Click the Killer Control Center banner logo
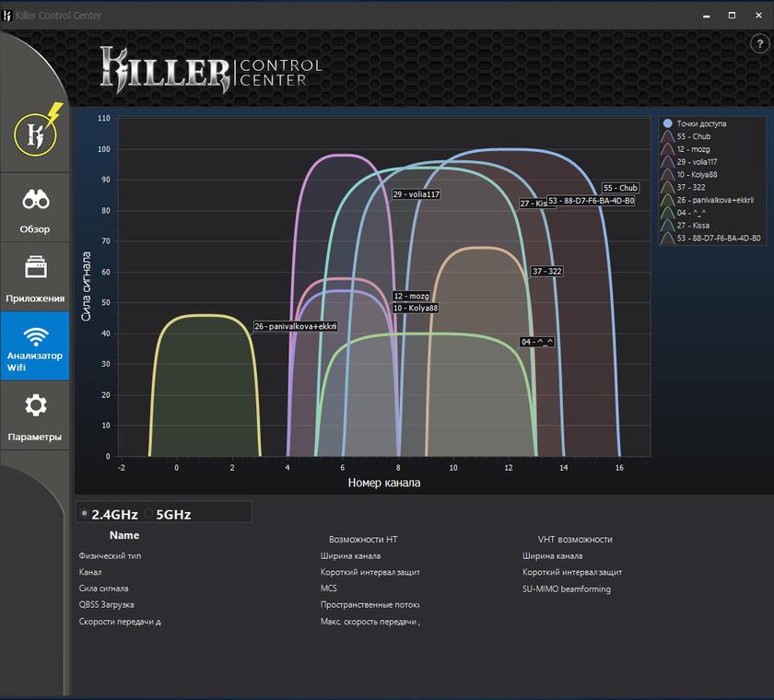Image resolution: width=774 pixels, height=700 pixels. [211, 71]
